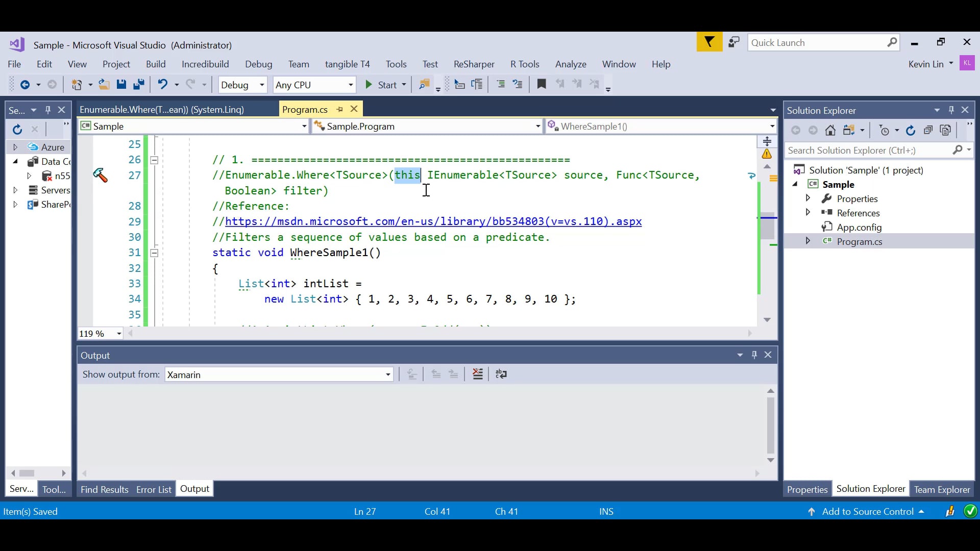Screen dimensions: 980x551
Task: Click the Save All toolbar icon
Action: 138,85
